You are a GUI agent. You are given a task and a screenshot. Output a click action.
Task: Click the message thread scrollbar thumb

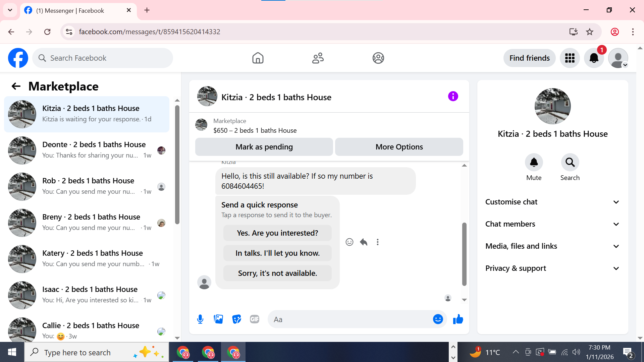pos(464,254)
